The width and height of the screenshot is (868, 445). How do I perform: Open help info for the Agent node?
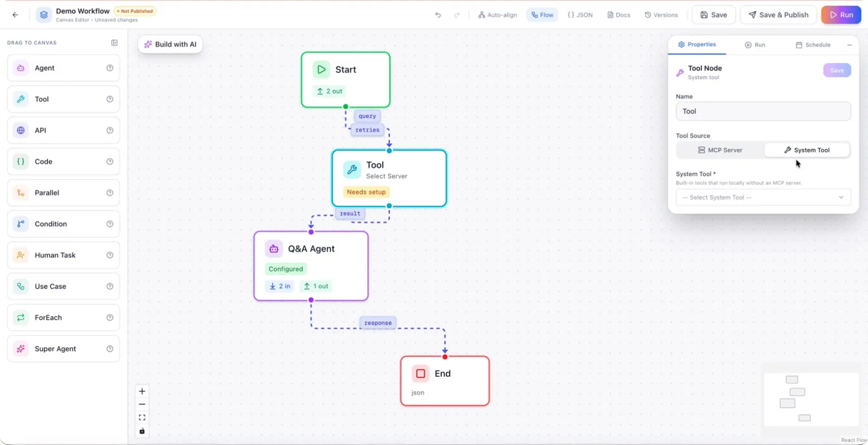pyautogui.click(x=110, y=68)
